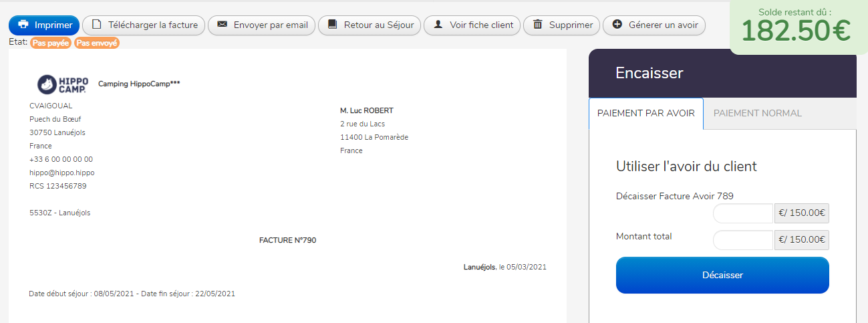868x323 pixels.
Task: Switch to the Paiement Normal tab
Action: [758, 114]
